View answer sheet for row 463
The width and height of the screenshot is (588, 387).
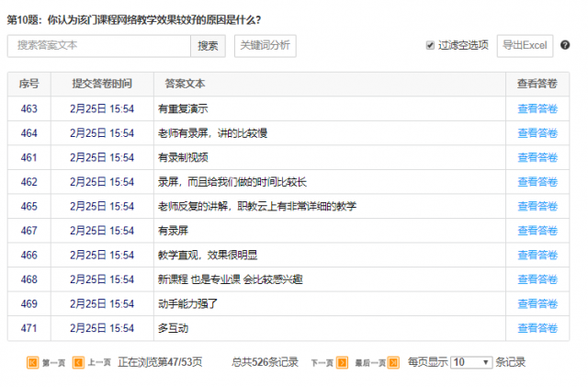coord(537,108)
